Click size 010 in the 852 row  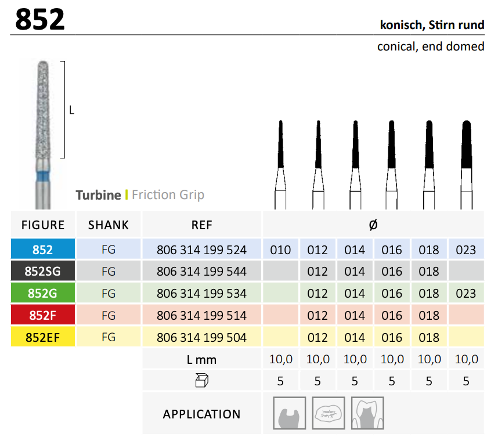click(x=280, y=250)
